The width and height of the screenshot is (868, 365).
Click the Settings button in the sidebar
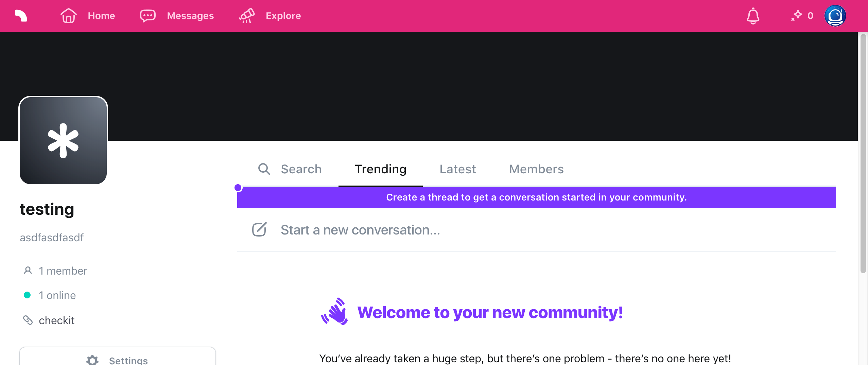[118, 357]
